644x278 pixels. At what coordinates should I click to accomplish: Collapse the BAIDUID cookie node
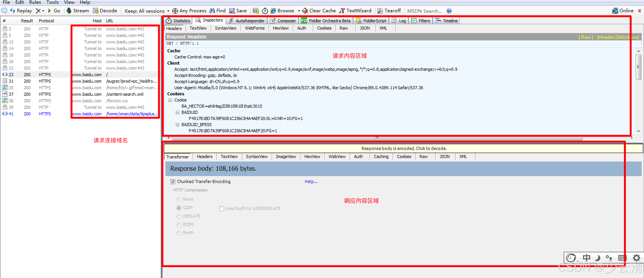[178, 112]
